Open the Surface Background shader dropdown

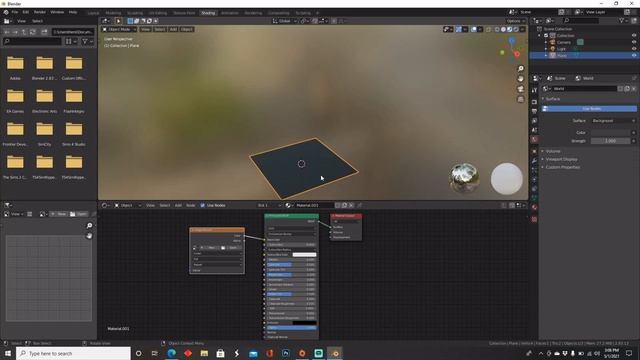pyautogui.click(x=613, y=121)
